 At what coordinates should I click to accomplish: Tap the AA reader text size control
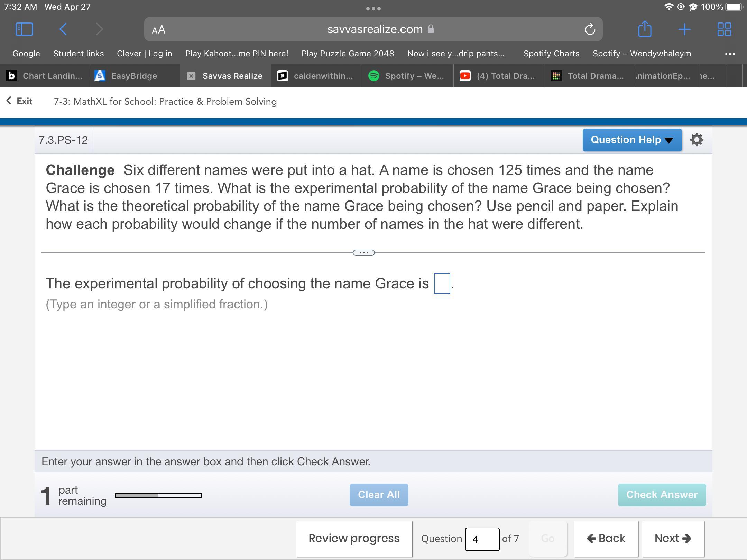(158, 30)
